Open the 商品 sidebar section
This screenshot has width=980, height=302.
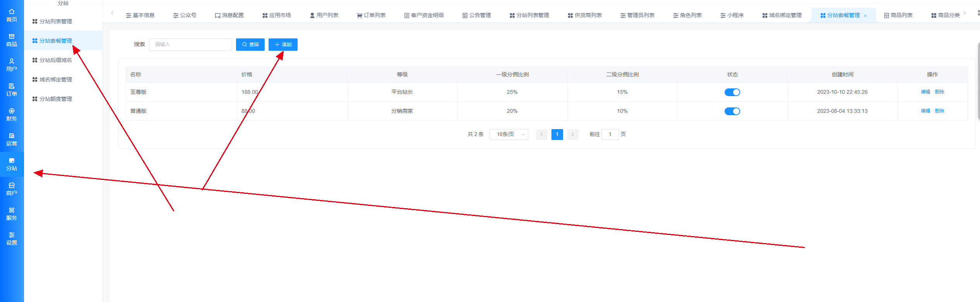[12, 40]
